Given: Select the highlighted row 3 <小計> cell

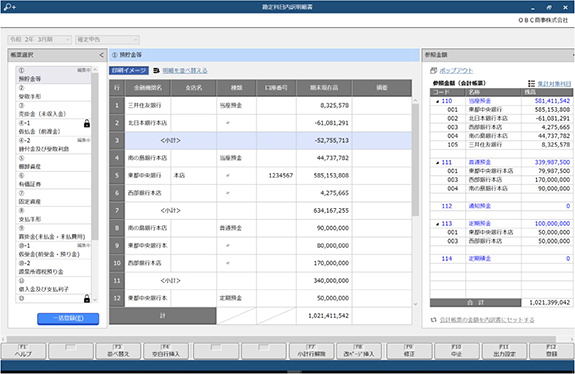Looking at the screenshot, I should (171, 141).
